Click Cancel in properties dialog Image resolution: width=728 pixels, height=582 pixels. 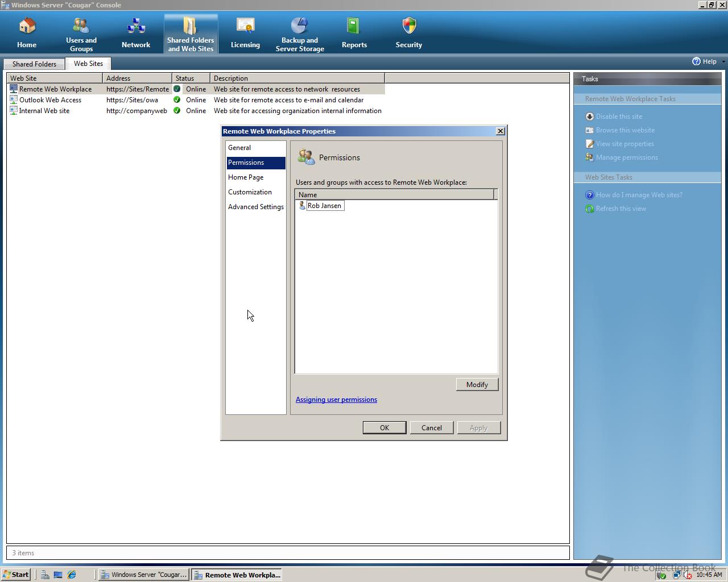432,428
